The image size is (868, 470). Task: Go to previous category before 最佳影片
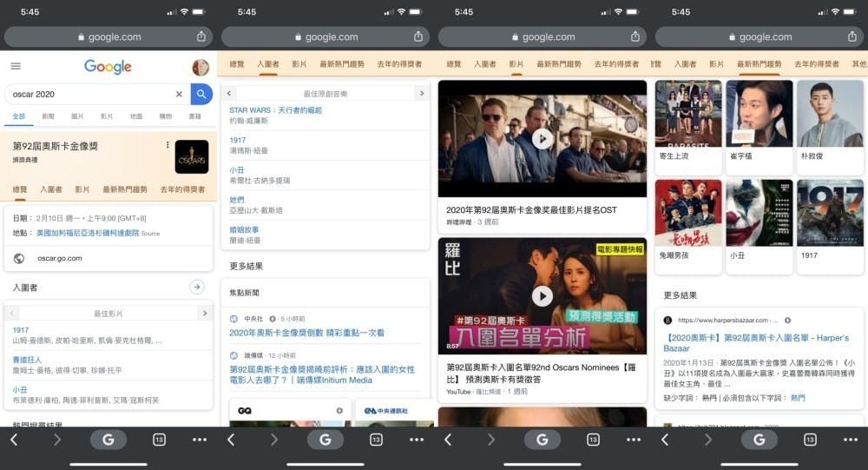[x=11, y=313]
